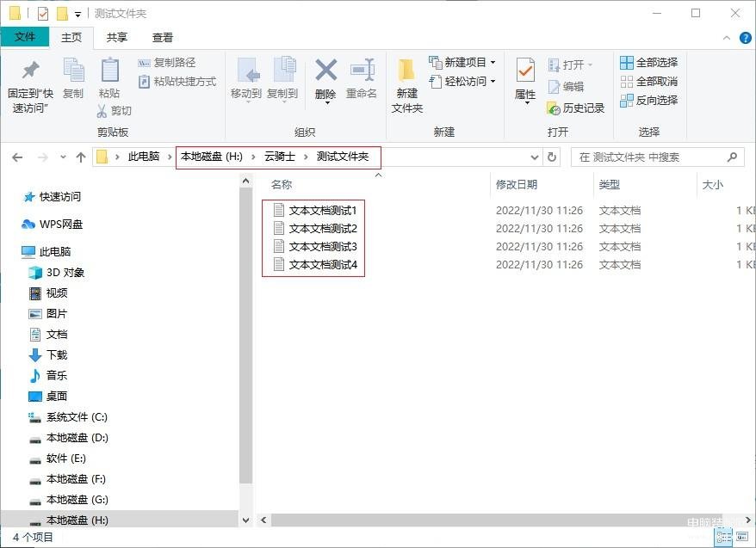Image resolution: width=756 pixels, height=548 pixels.
Task: Open WPS网盘 in the navigation pane
Action: (x=52, y=224)
